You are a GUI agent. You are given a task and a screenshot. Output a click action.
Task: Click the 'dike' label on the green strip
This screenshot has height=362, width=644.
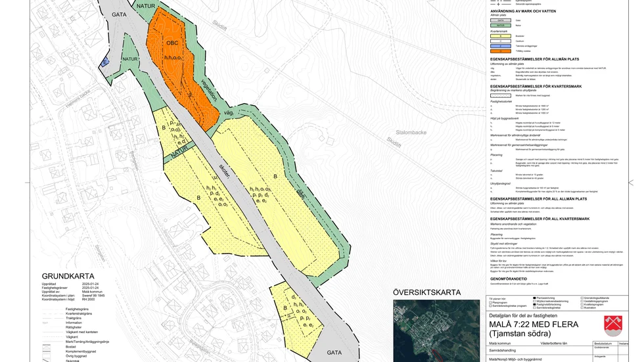[301, 194]
